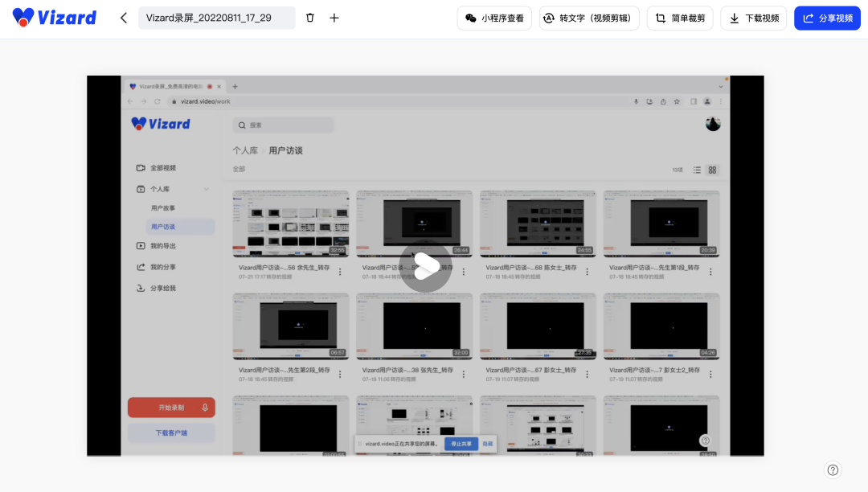Add a new video with the plus icon
Viewport: 868px width, 492px height.
(334, 17)
